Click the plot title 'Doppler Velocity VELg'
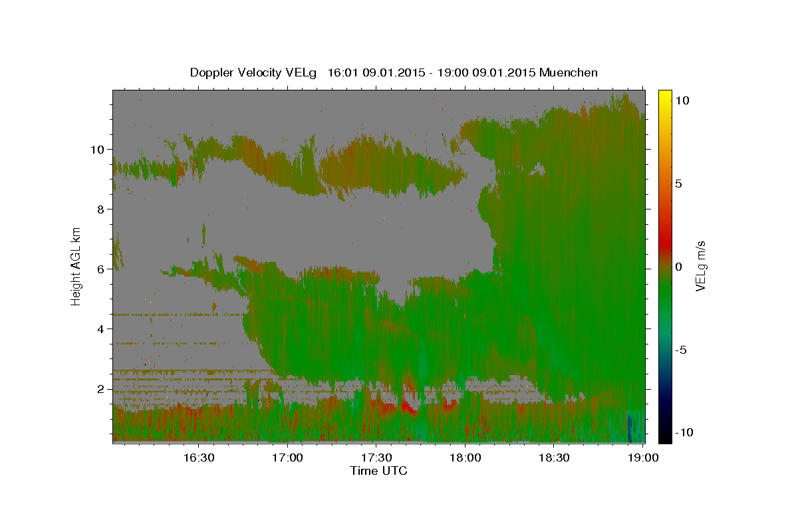 pyautogui.click(x=254, y=72)
